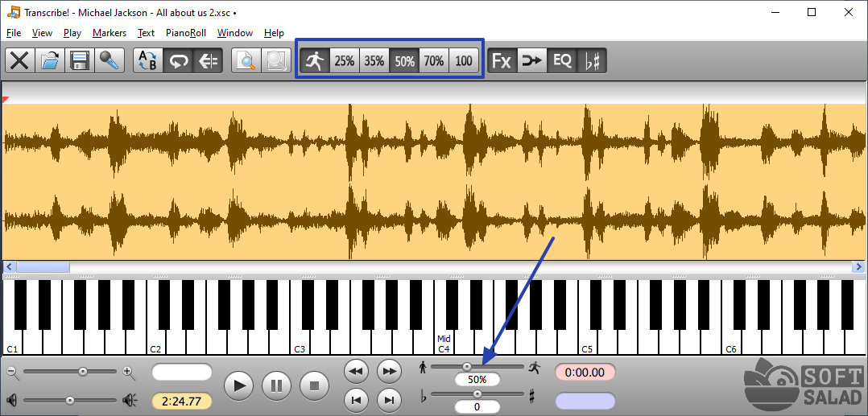Set playback speed to 70%
The height and width of the screenshot is (416, 868).
pyautogui.click(x=434, y=60)
